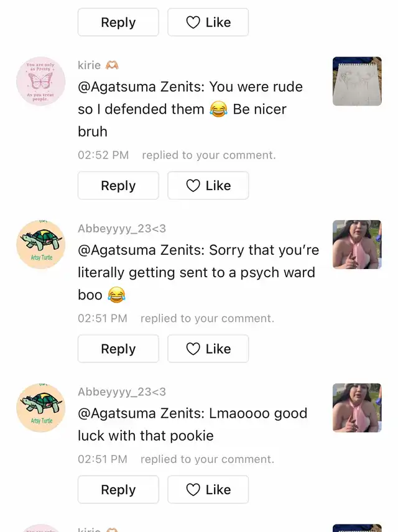Tap the heart icon on kirie's comment
Screen dimensions: 398x532
[x=193, y=186]
